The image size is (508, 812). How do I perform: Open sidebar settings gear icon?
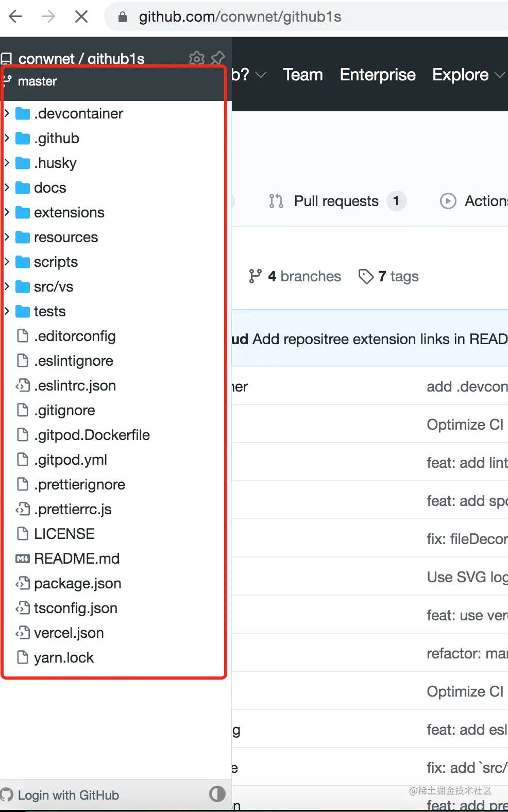coord(197,58)
